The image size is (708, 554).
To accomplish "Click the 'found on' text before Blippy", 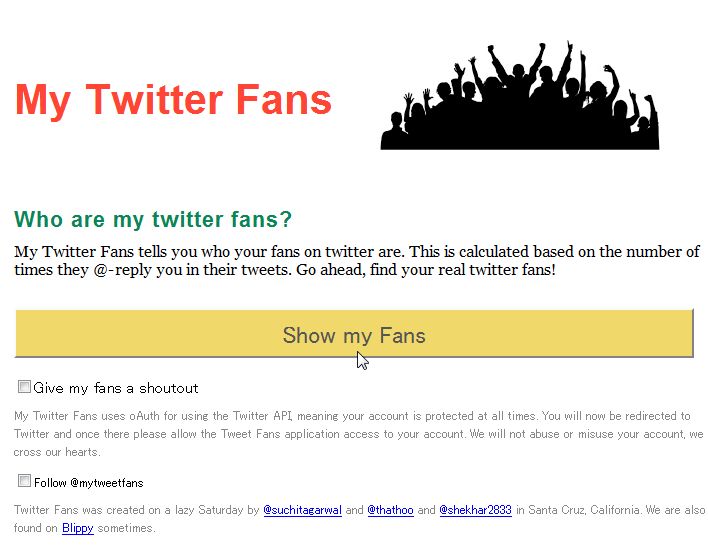I will coord(36,528).
